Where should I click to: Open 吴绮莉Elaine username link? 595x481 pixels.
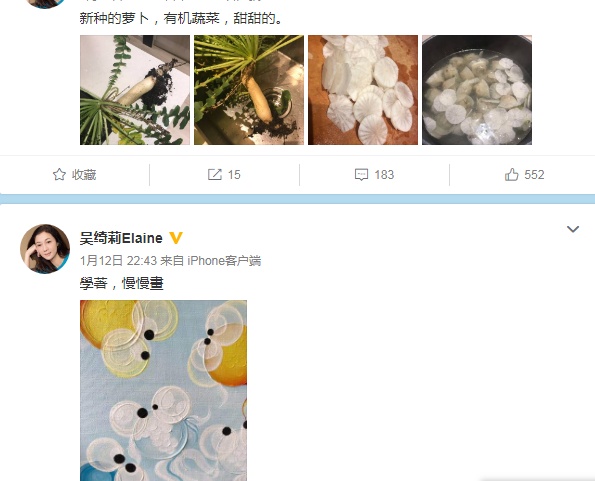tap(121, 238)
